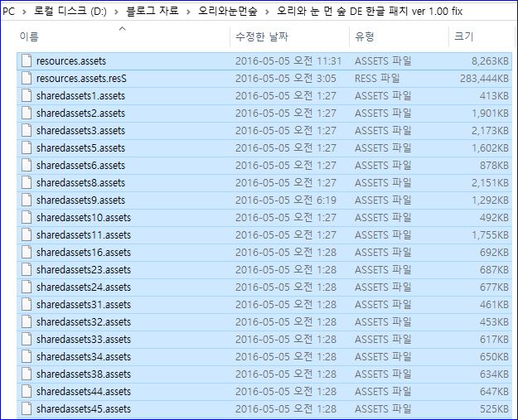This screenshot has height=420, width=518.
Task: Click the file icon beside sharedassets44.assets
Action: [27, 392]
